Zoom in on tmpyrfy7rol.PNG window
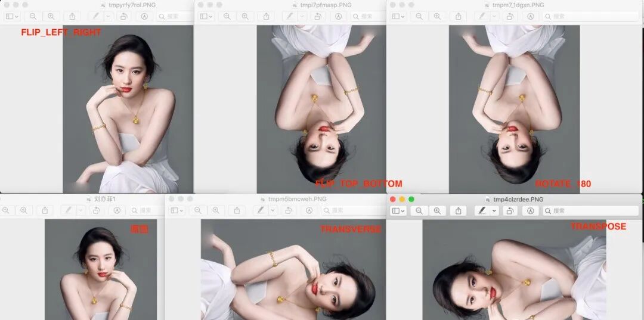Viewport: 644px width, 320px height. point(51,17)
